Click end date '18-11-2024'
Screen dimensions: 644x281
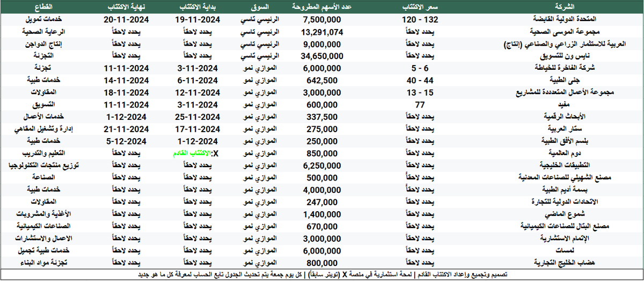pyautogui.click(x=126, y=92)
